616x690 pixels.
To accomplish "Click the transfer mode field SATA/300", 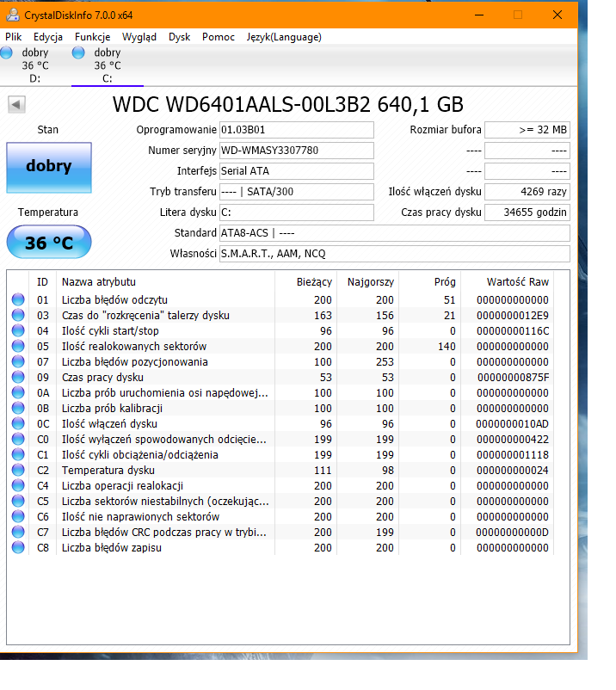I will pyautogui.click(x=297, y=192).
